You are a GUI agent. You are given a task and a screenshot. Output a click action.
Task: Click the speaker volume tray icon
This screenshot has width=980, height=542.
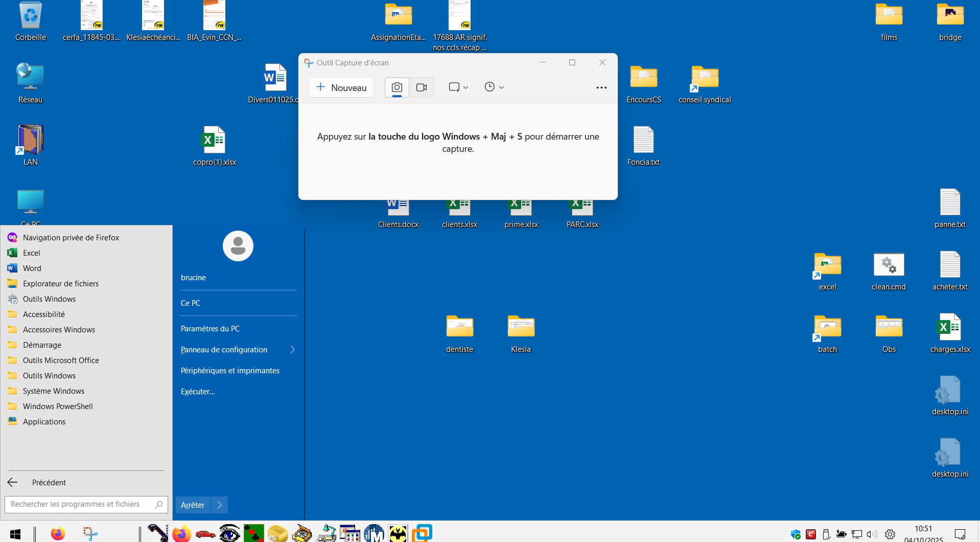[871, 534]
